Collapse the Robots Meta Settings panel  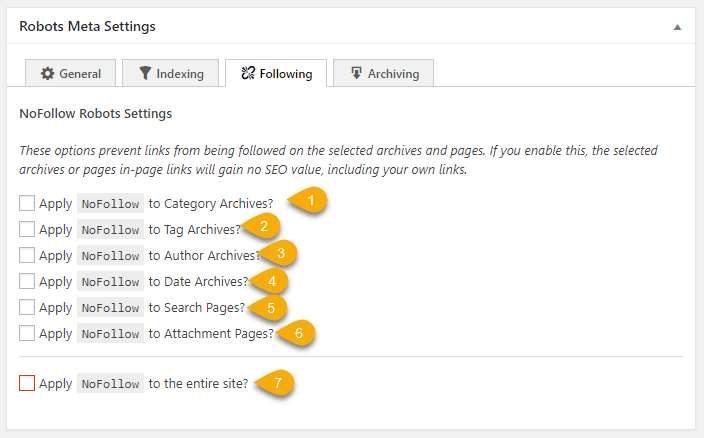point(677,26)
